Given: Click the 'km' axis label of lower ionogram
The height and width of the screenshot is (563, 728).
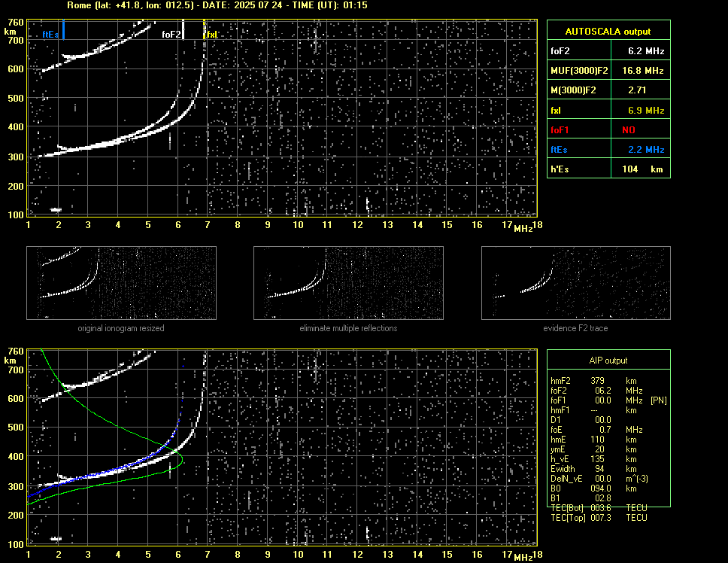Looking at the screenshot, I should click(x=10, y=361).
